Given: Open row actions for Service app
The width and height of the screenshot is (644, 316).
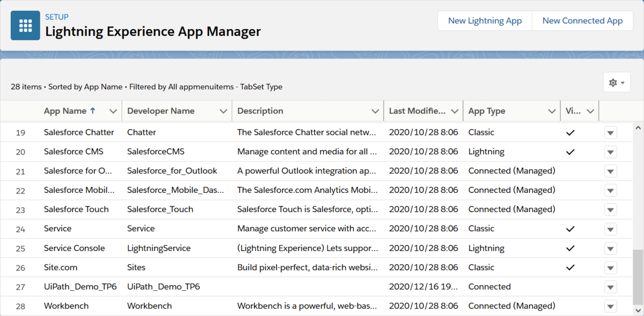Looking at the screenshot, I should click(610, 229).
